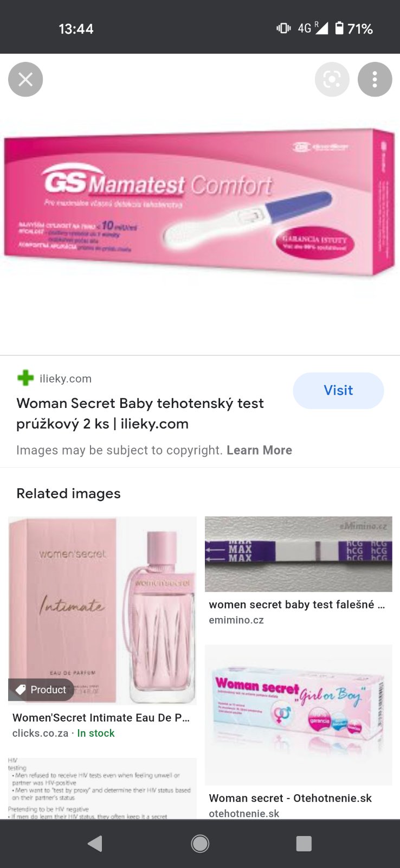
Task: Close the image viewer with X icon
Action: (25, 80)
